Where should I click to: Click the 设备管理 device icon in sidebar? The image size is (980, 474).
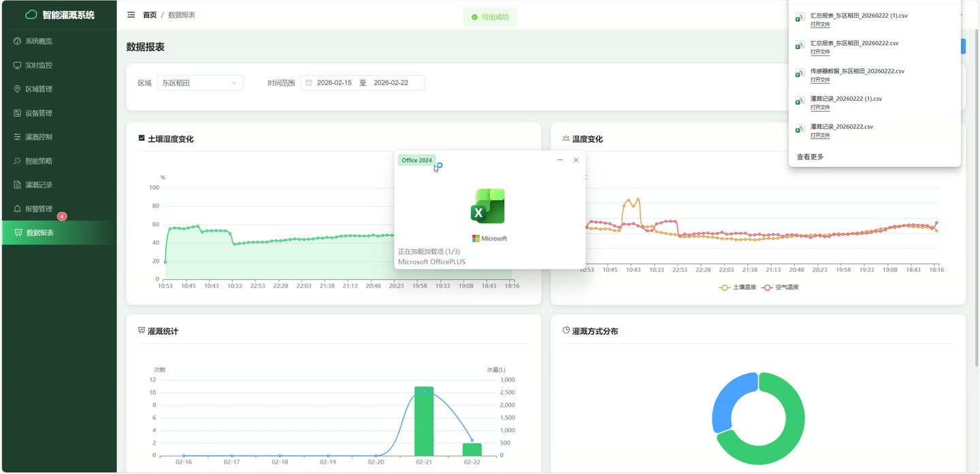(x=18, y=113)
